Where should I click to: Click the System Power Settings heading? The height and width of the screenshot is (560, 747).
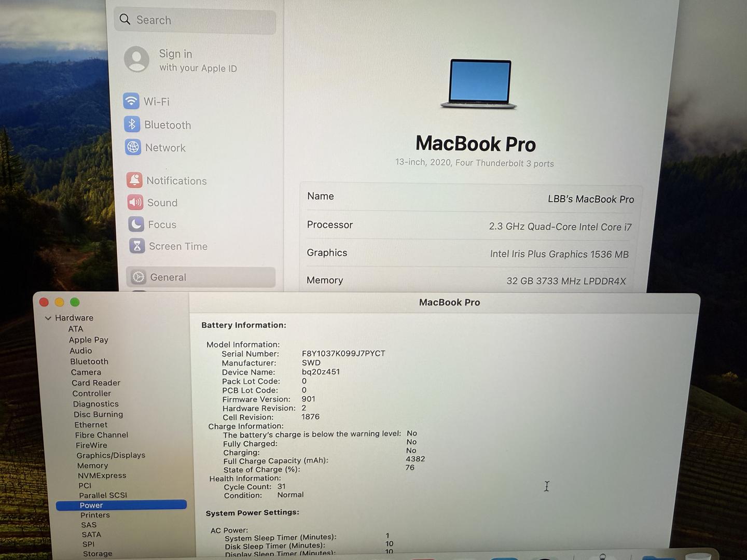[252, 512]
